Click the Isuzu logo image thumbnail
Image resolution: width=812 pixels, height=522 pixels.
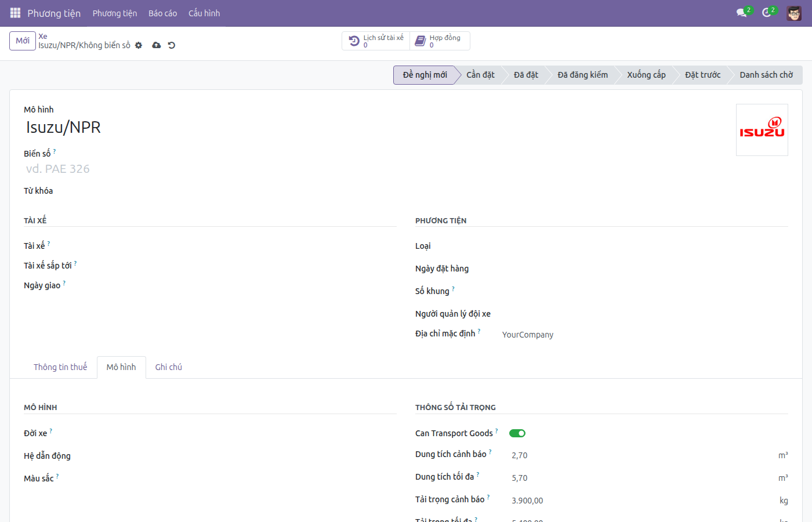coord(762,130)
